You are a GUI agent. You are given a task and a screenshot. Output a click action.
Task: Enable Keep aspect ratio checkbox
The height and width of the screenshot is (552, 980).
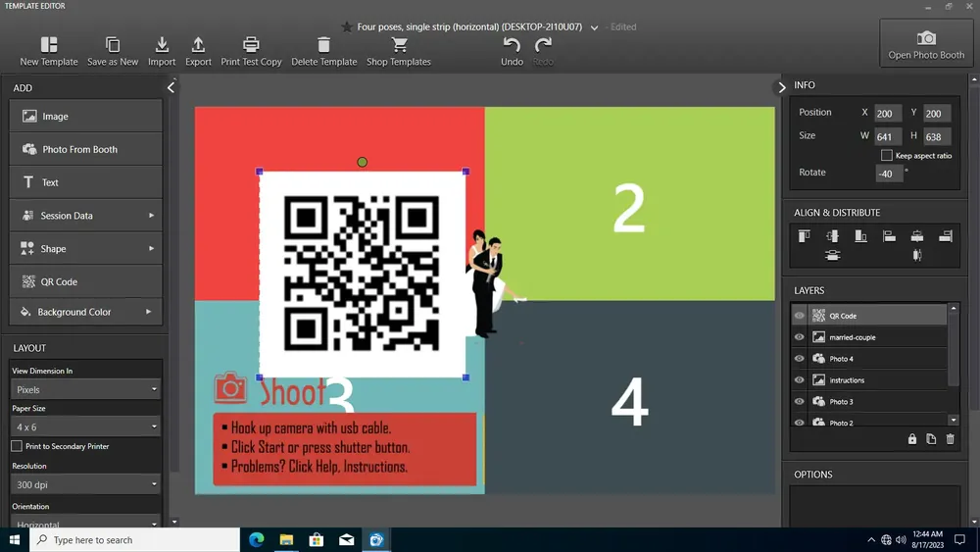[886, 155]
